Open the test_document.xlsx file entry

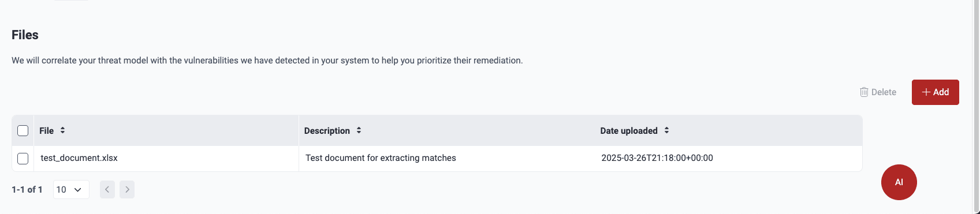click(x=79, y=158)
